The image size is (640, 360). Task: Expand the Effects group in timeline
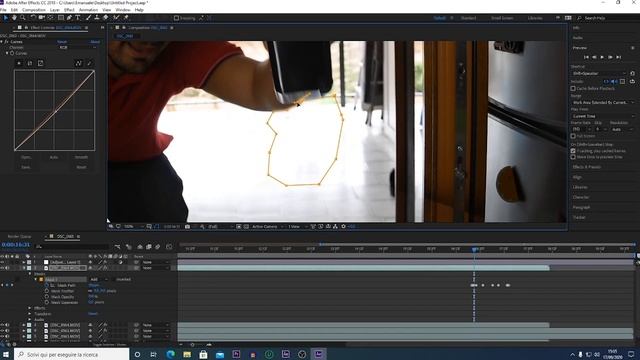point(30,308)
